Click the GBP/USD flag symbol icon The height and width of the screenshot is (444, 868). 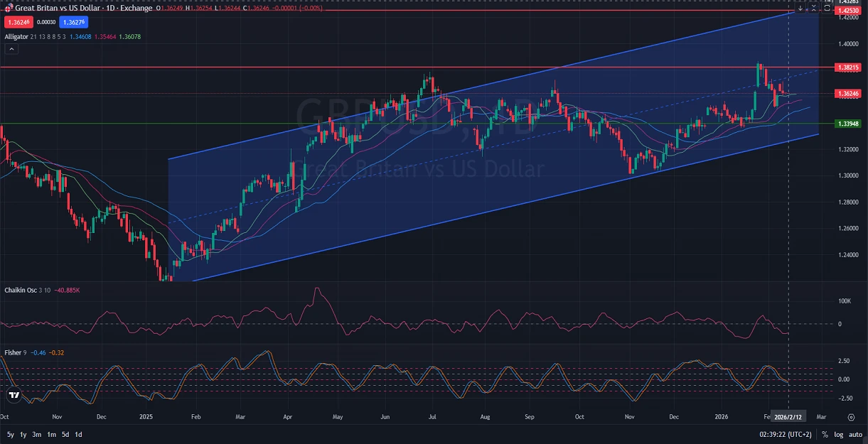[x=9, y=8]
